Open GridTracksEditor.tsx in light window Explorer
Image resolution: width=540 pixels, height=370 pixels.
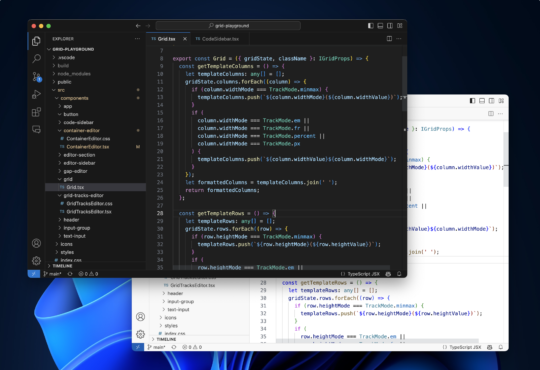click(199, 285)
